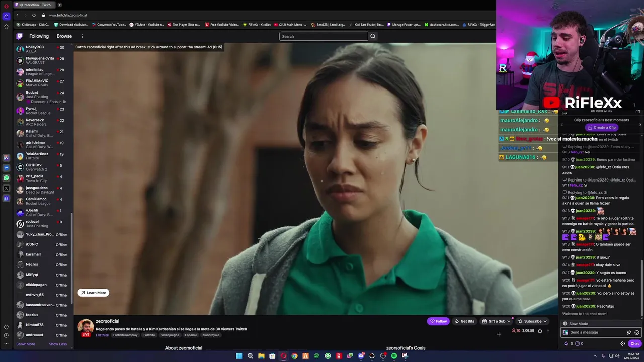Click the Twitch search field

[x=324, y=36]
